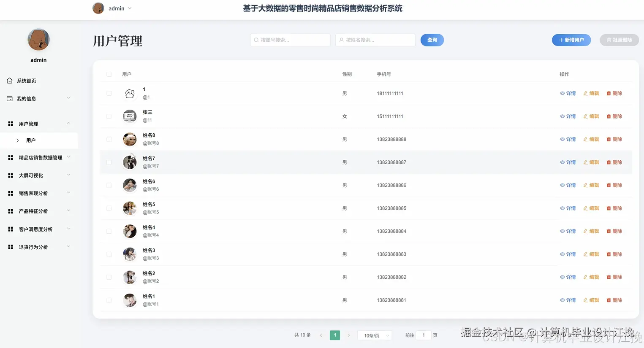Open the admin avatar in top header
644x348 pixels.
click(98, 8)
